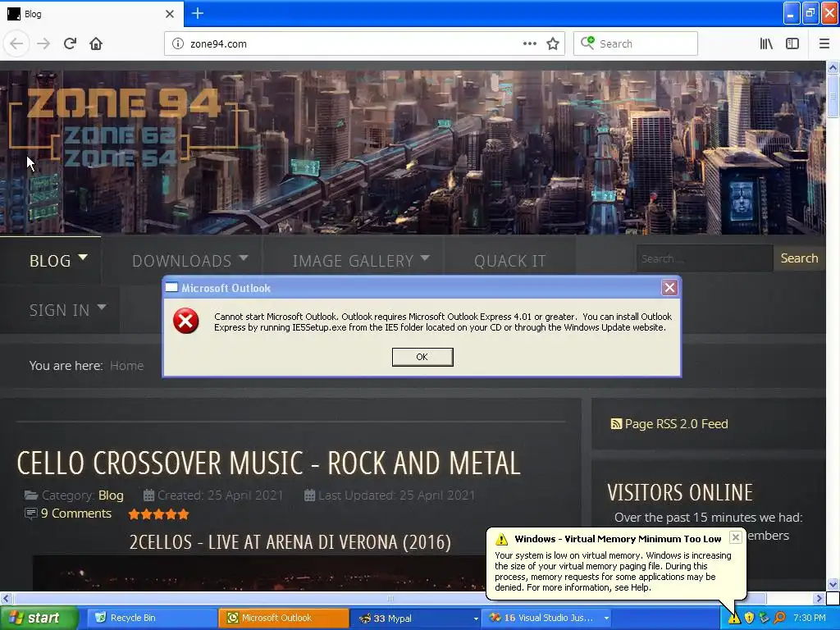Screen dimensions: 840x630
Task: Click the horizontal scrollbar right arrow
Action: (819, 598)
